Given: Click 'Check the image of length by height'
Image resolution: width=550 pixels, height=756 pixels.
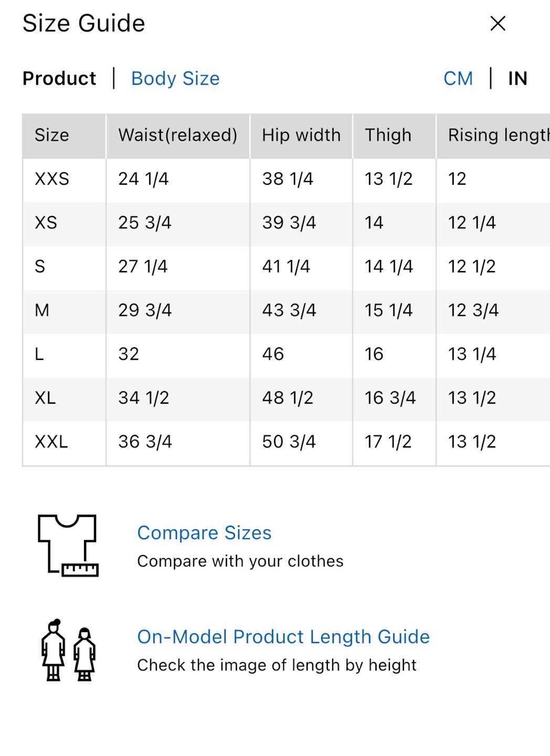Looking at the screenshot, I should (277, 665).
